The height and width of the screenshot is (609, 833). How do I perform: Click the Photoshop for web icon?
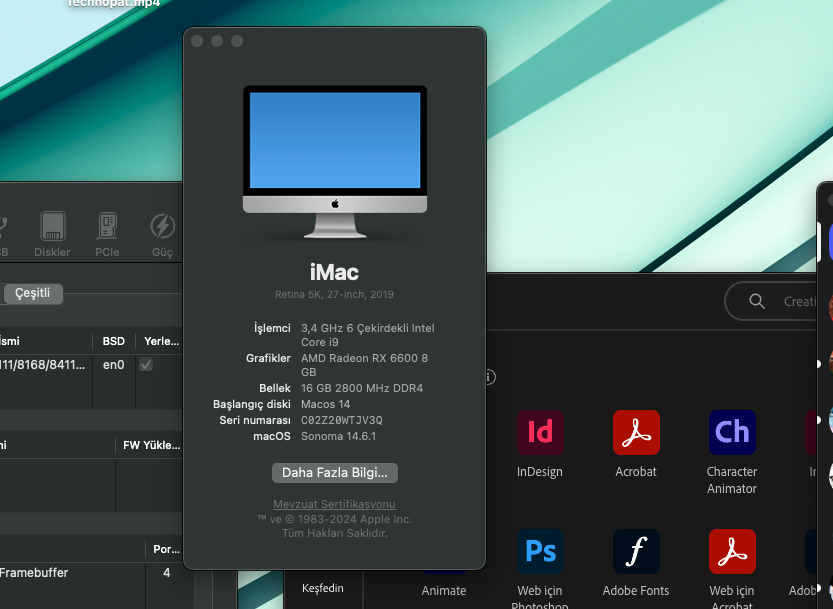539,552
